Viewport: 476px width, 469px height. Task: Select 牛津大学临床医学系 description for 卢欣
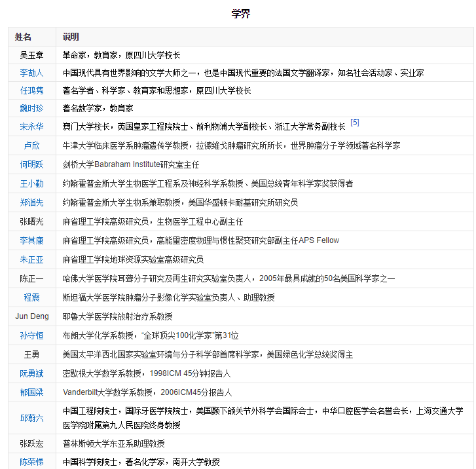[231, 145]
